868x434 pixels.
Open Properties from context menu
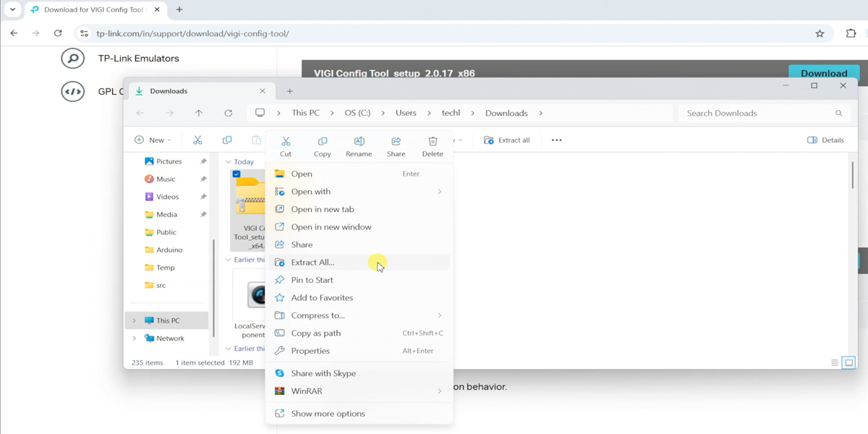point(359,351)
